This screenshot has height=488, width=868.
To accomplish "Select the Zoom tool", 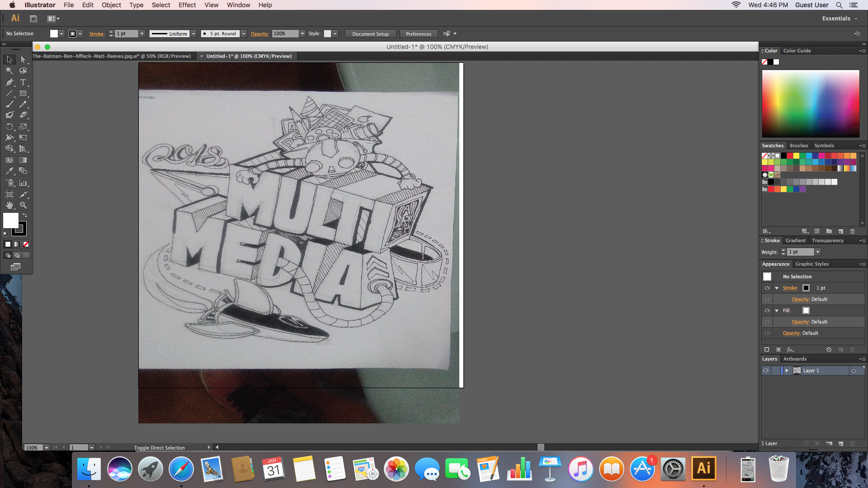I will pos(23,205).
